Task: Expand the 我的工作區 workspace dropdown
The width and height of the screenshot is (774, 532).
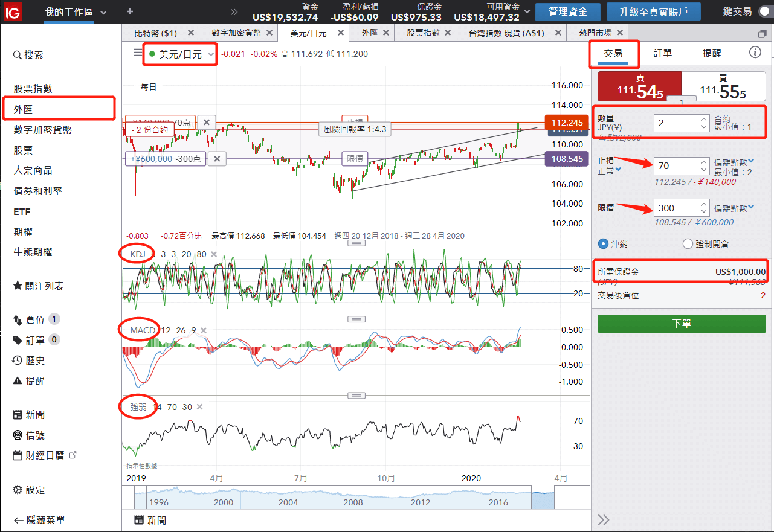Action: coord(103,13)
